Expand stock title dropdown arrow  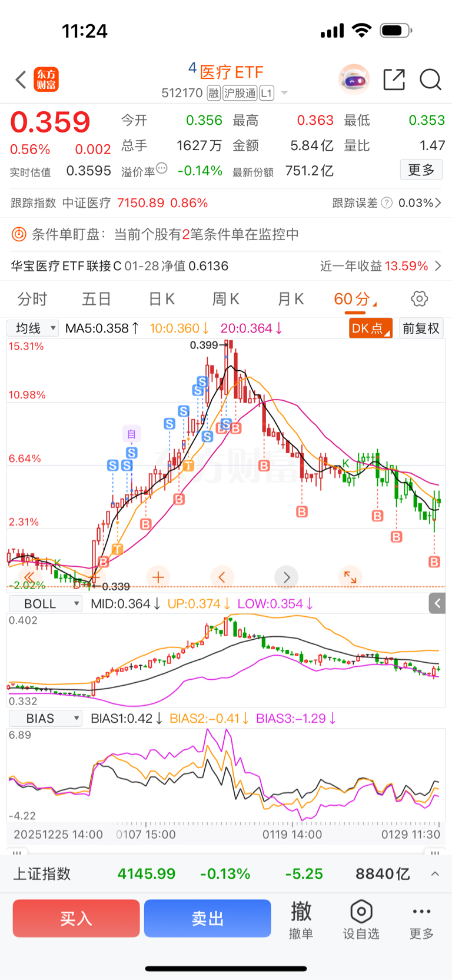(284, 93)
